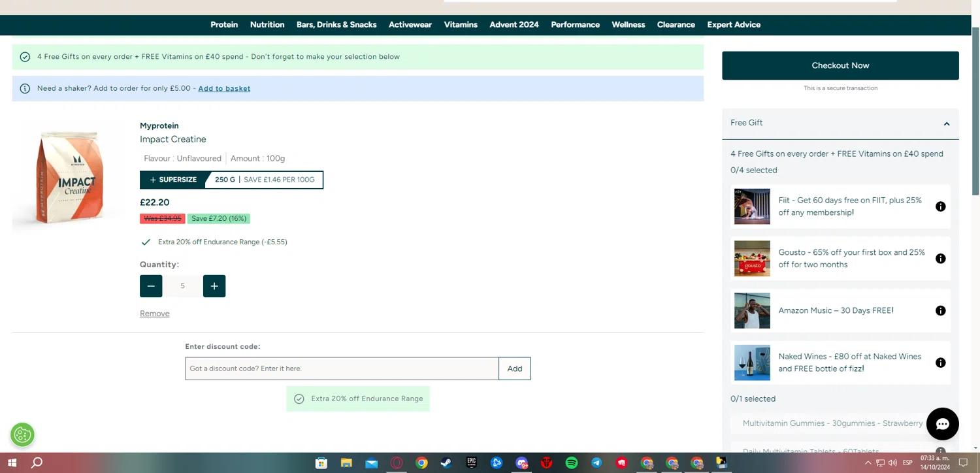
Task: Open Spotify from the taskbar
Action: pyautogui.click(x=571, y=463)
